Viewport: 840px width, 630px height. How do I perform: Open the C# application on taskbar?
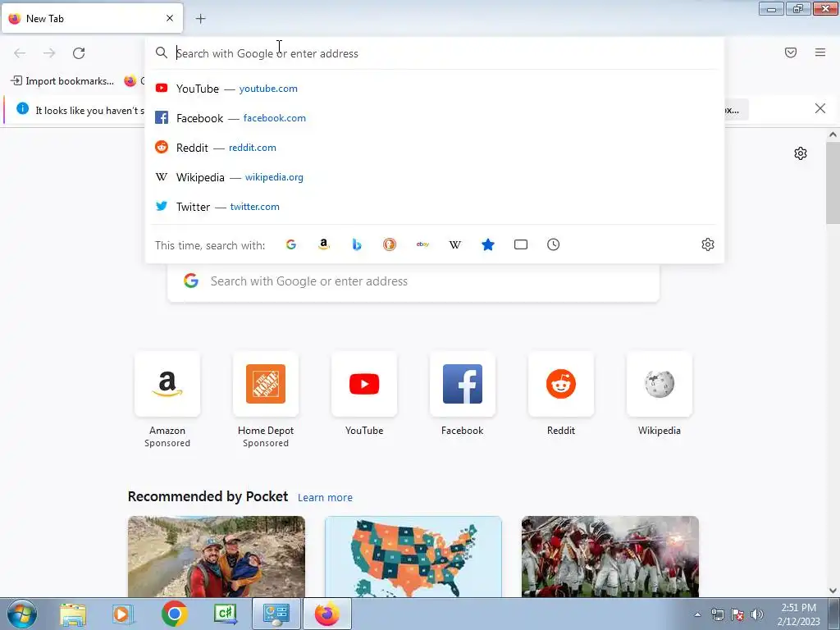click(225, 614)
